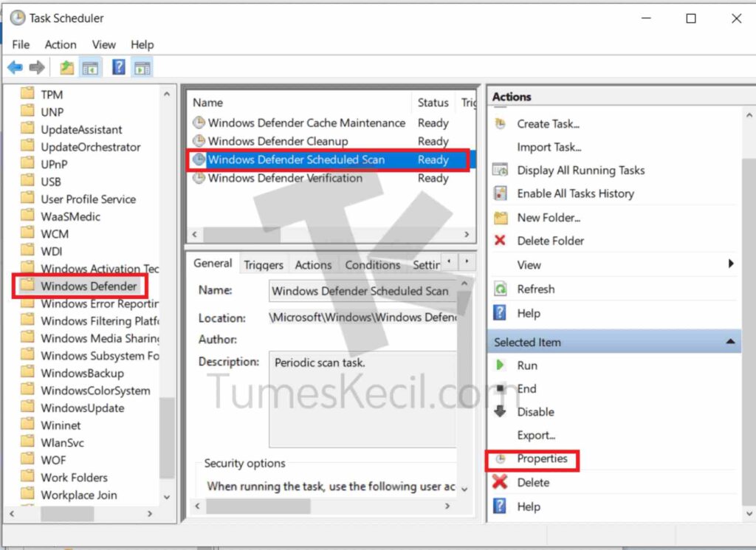The width and height of the screenshot is (756, 550).
Task: Click the clock icon of Windows Defender Cleanup
Action: click(x=199, y=141)
